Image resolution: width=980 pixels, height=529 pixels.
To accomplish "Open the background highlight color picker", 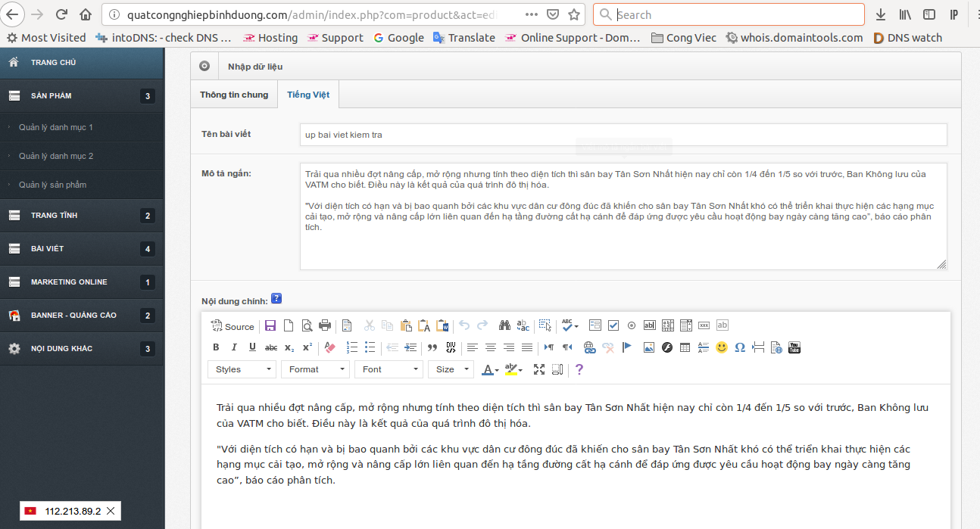I will tap(513, 369).
